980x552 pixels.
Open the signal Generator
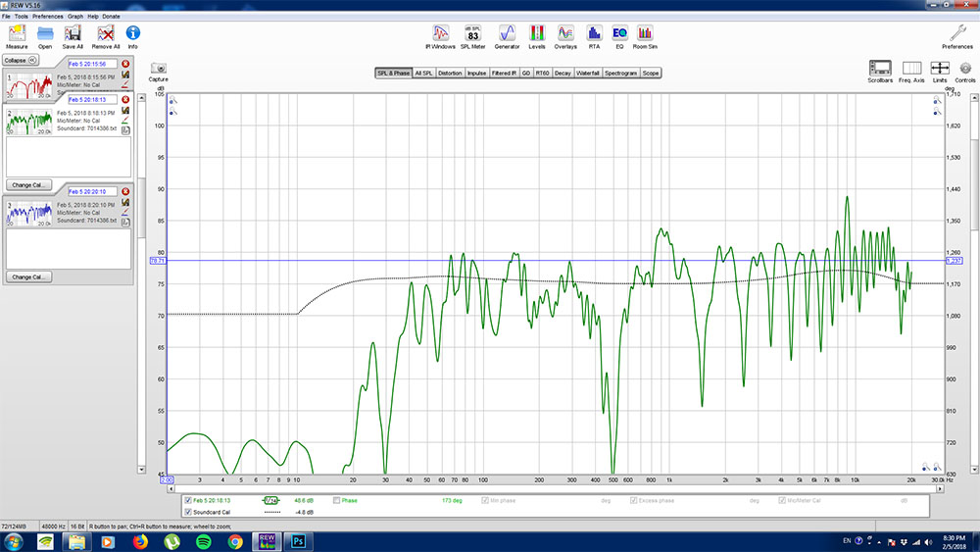507,37
